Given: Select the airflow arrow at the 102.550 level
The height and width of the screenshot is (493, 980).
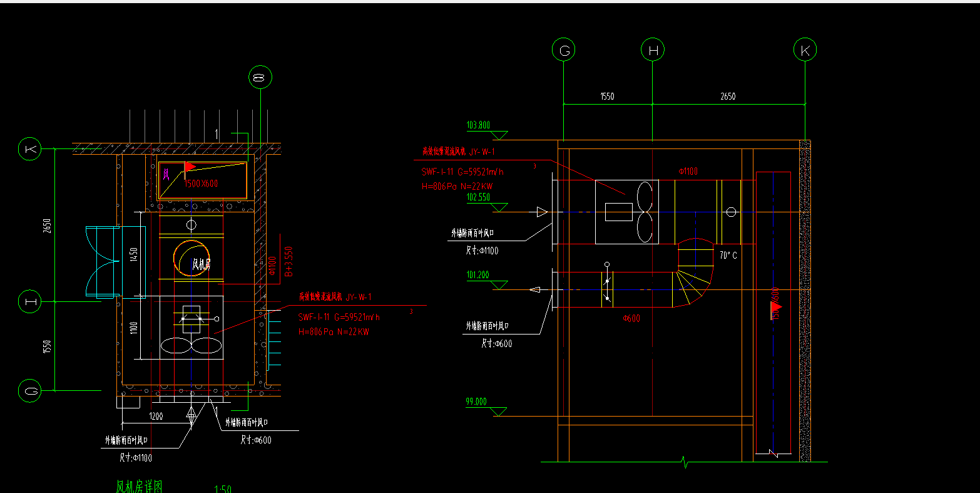Looking at the screenshot, I should [x=542, y=212].
